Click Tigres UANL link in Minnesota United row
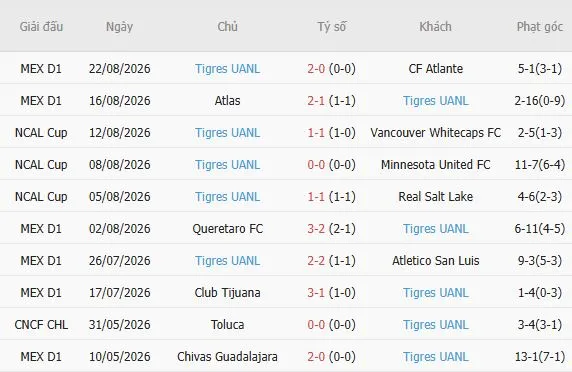The image size is (572, 372). (x=227, y=165)
